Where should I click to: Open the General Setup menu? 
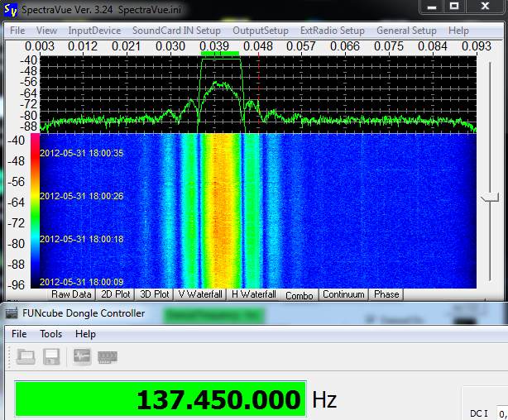(x=406, y=31)
